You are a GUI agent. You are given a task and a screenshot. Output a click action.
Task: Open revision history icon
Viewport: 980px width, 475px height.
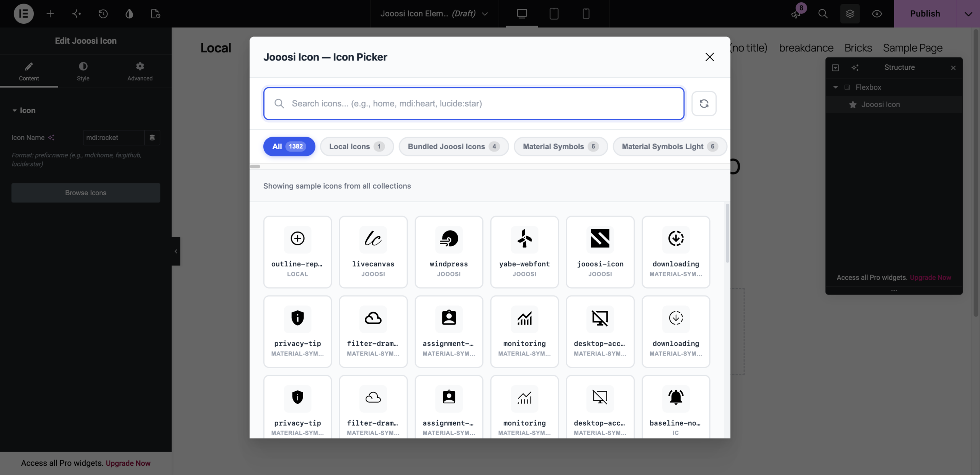[x=103, y=14]
